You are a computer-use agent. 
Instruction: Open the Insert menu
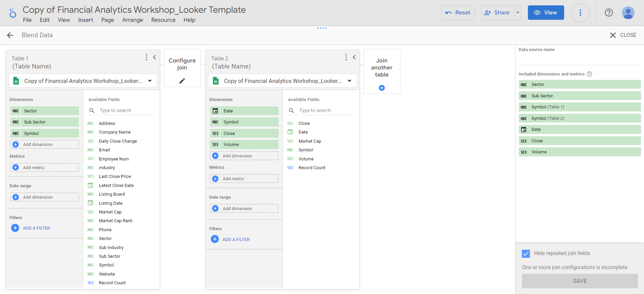86,20
